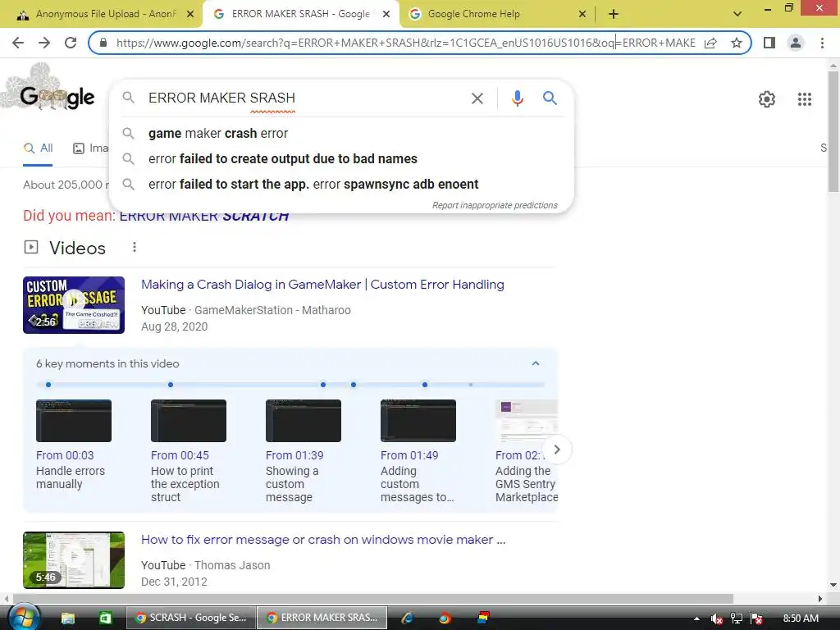Open the Windows Start menu
Viewport: 840px width, 630px height.
coord(23,618)
